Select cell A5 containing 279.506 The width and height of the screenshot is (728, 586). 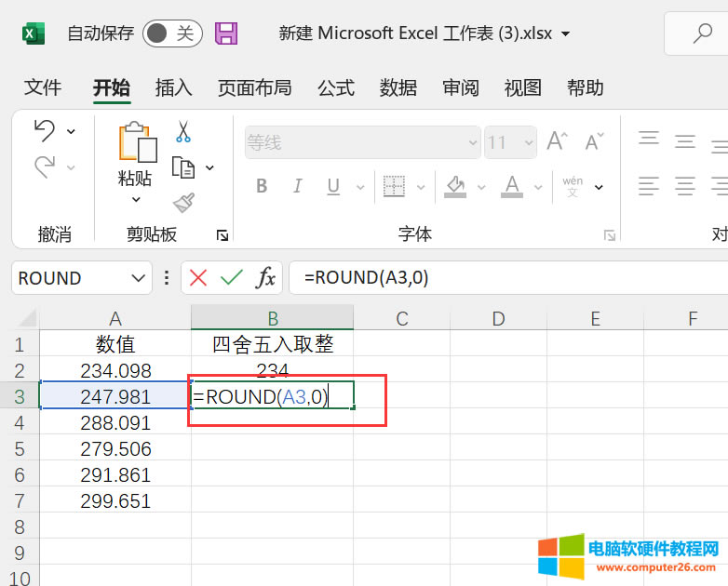115,449
